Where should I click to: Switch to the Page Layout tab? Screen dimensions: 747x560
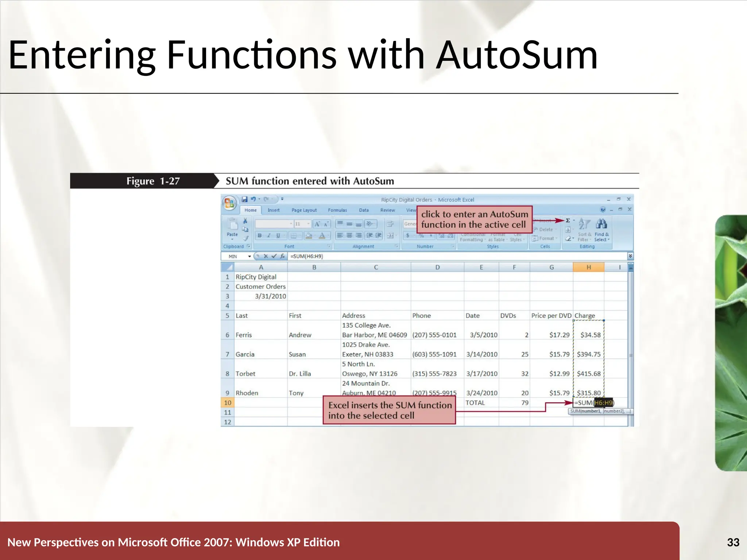point(304,210)
